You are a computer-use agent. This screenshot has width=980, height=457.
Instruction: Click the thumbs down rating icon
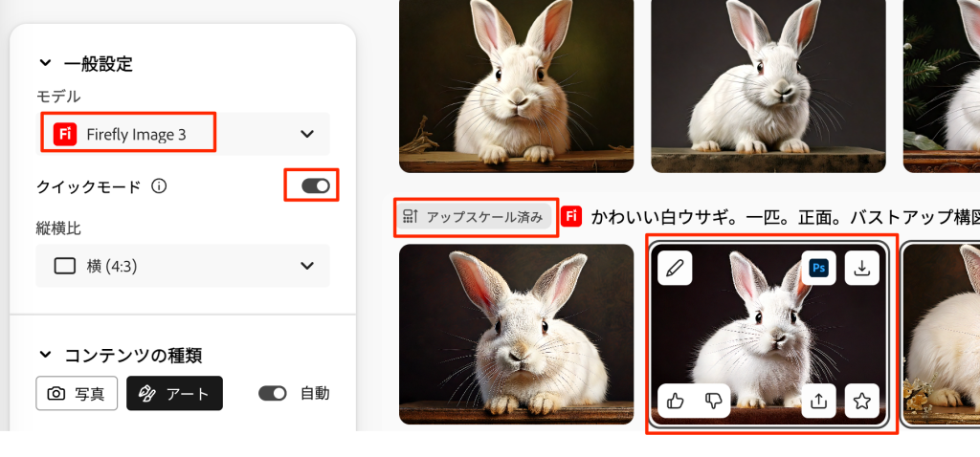(713, 401)
